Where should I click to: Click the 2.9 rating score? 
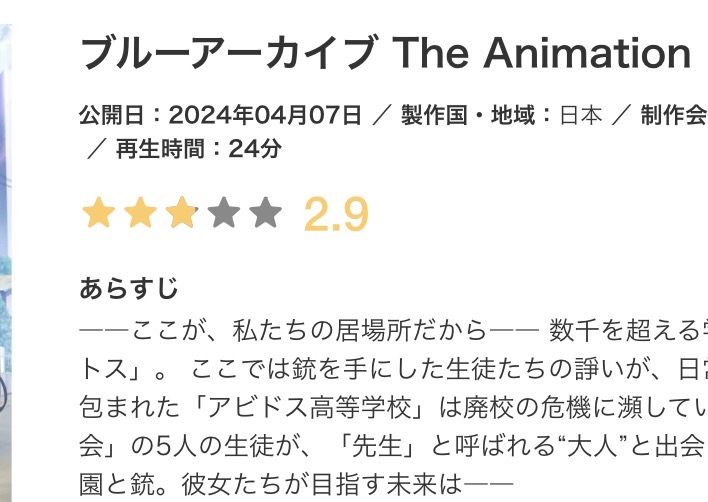click(336, 214)
